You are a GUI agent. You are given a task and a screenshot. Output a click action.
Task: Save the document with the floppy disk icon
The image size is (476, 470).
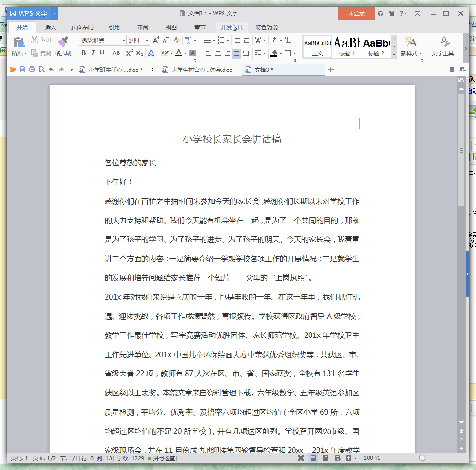pos(23,70)
